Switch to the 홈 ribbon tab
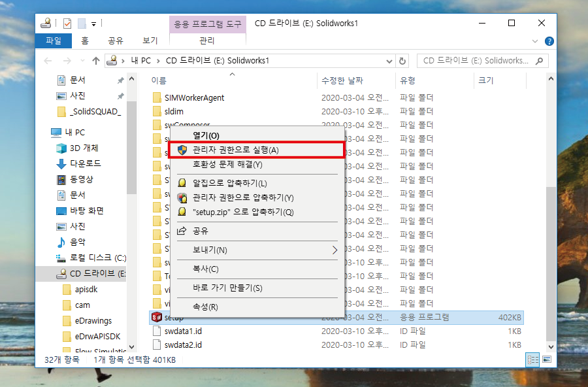588x387 pixels. tap(85, 41)
